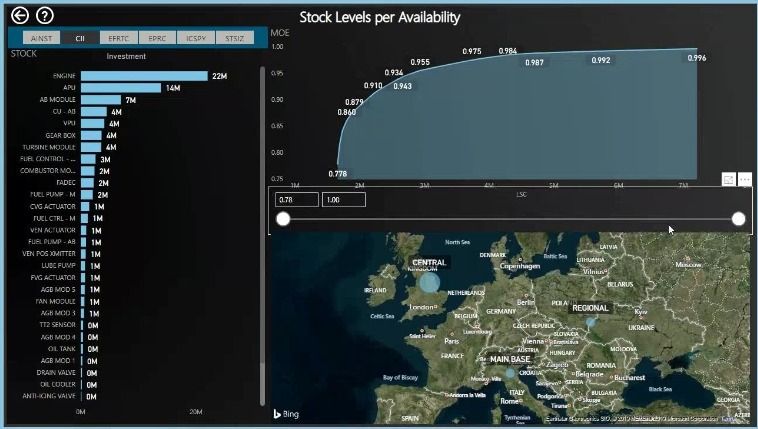Select the REGIONAL bubble on the map
The image size is (758, 429).
[590, 322]
